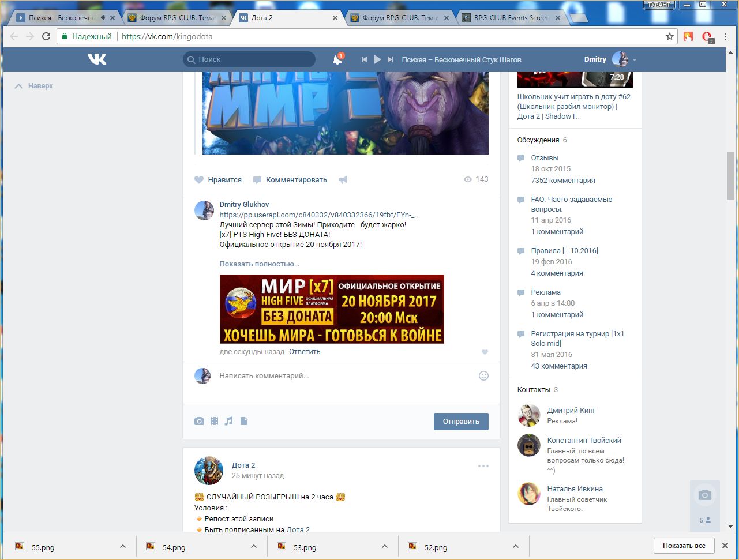The width and height of the screenshot is (739, 560).
Task: Attach audio with music note icon
Action: (x=229, y=422)
